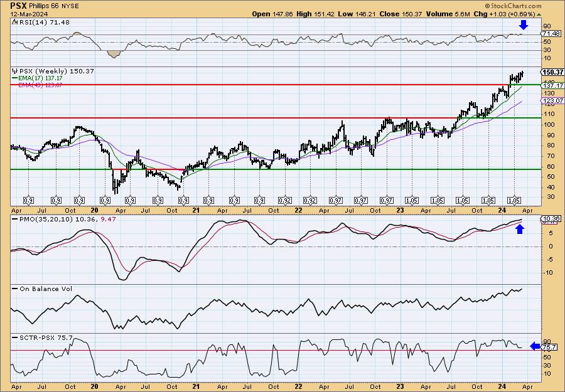Screen dimensions: 565x392
Task: Click the -10 PMO axis label
Action: 549,272
